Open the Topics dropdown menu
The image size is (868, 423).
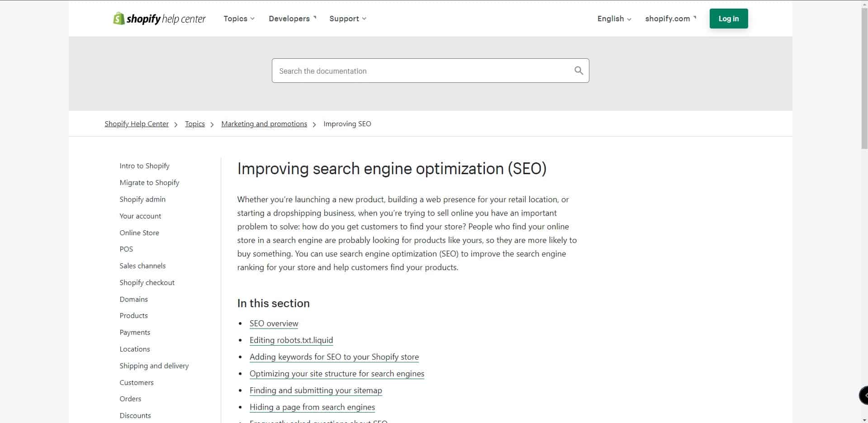(239, 19)
